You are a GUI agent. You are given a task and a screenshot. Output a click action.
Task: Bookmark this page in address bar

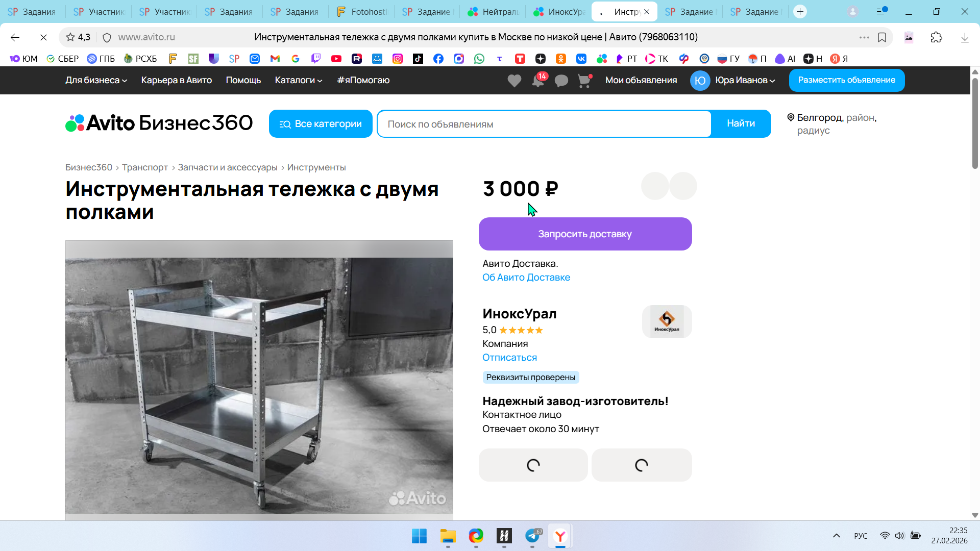point(882,37)
